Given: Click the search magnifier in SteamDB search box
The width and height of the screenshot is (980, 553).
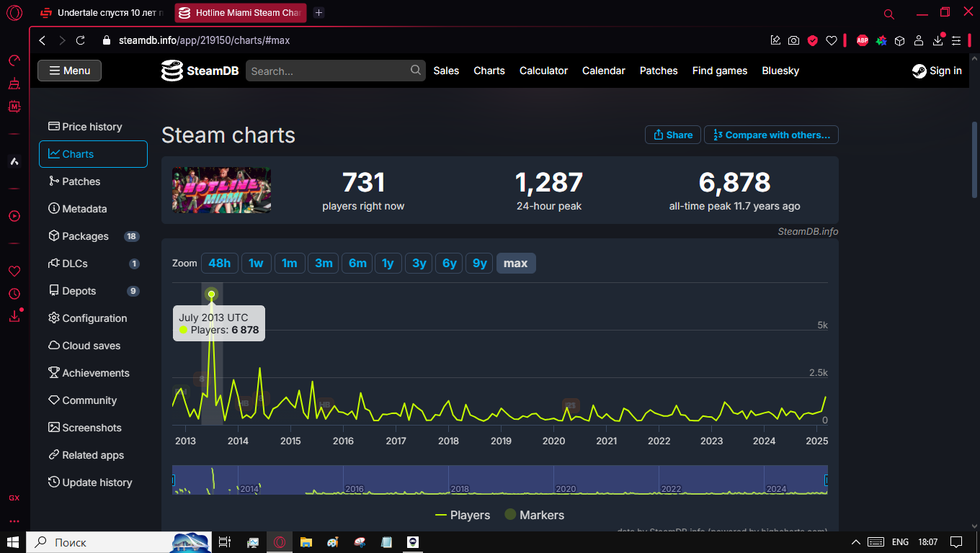Looking at the screenshot, I should tap(416, 70).
